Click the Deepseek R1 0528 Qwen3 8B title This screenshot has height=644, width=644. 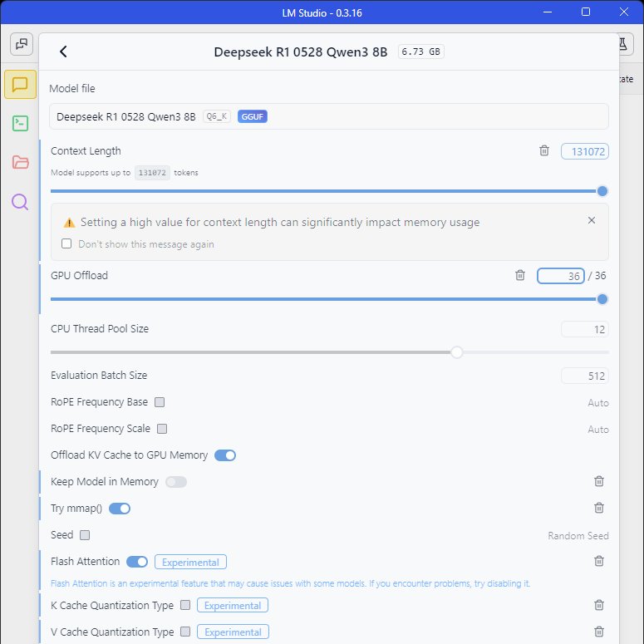301,52
